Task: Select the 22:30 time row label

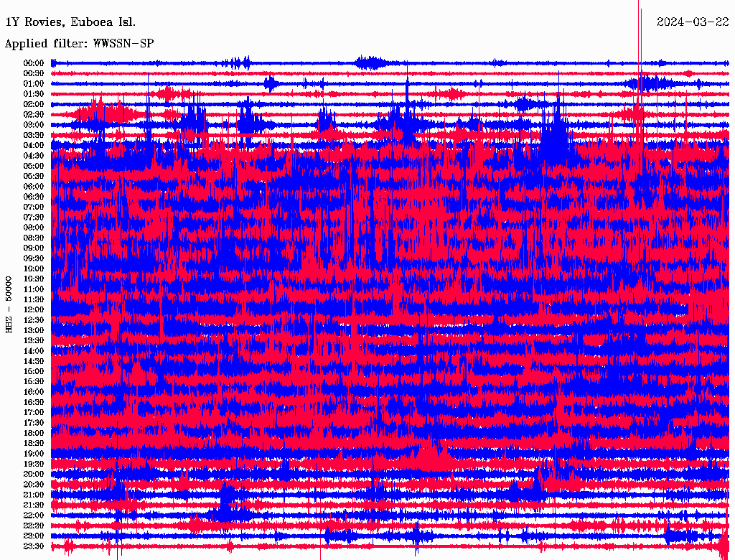Action: point(34,526)
